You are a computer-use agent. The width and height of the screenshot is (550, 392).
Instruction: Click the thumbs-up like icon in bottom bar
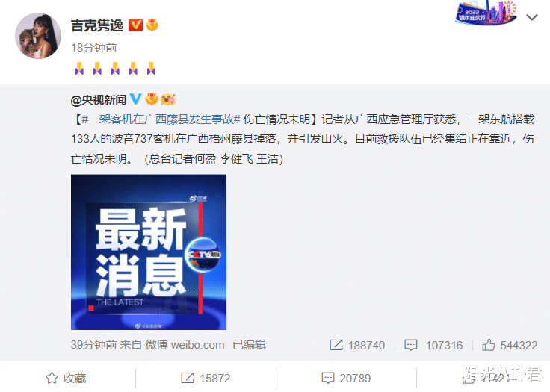click(x=469, y=379)
